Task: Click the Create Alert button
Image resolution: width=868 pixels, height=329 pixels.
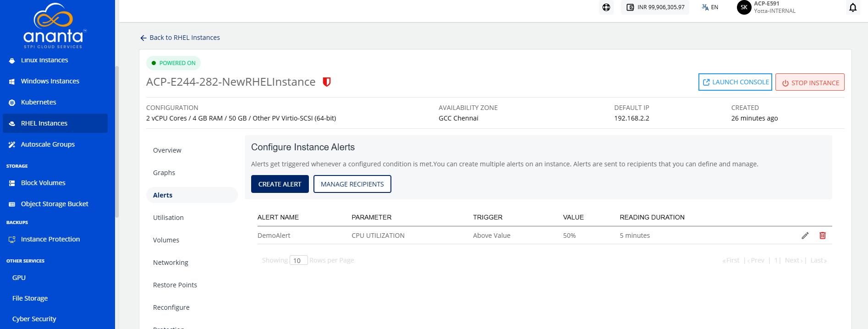Action: click(x=280, y=184)
